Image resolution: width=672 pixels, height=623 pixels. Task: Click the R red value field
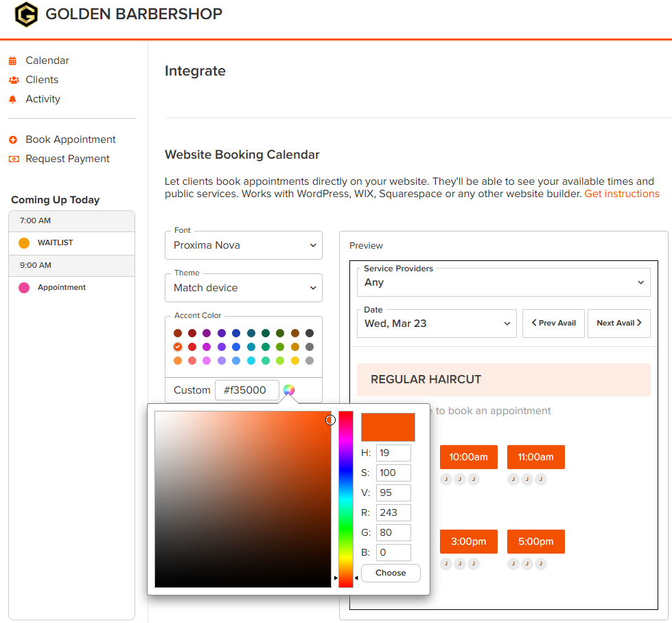[x=393, y=513]
